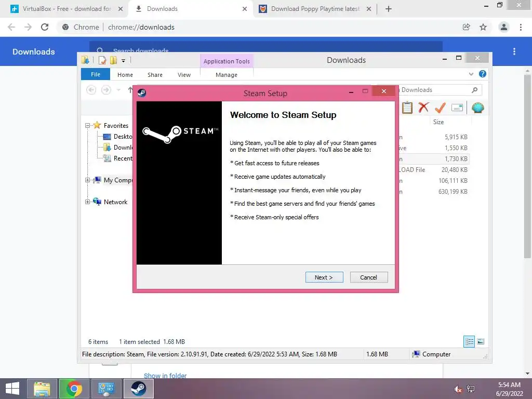Click the Paste clipboard toolbar icon

407,108
